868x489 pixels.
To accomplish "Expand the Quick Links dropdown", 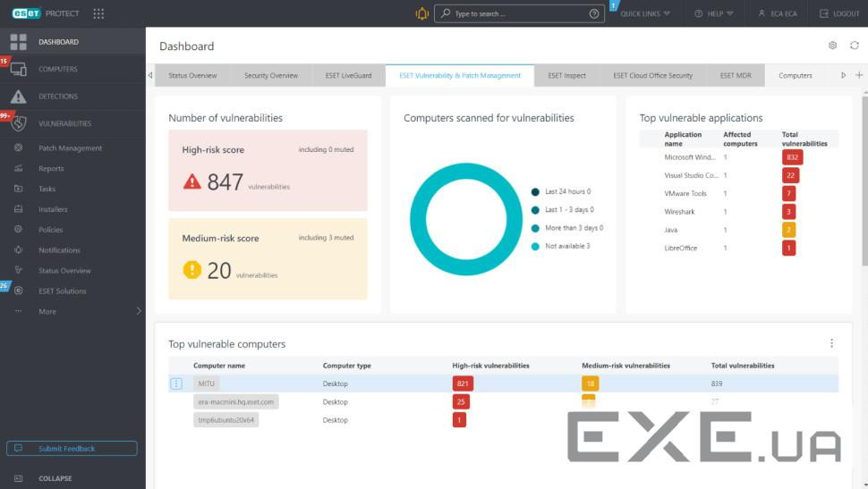I will click(645, 13).
